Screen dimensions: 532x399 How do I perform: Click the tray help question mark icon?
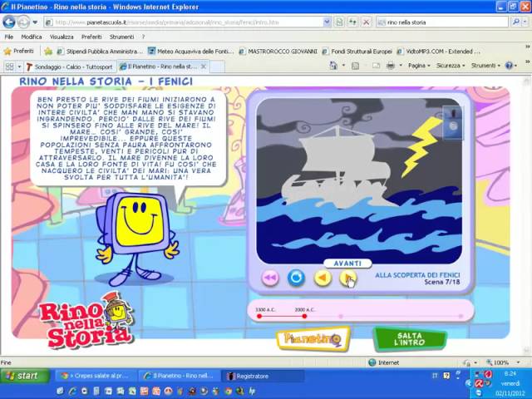(447, 376)
